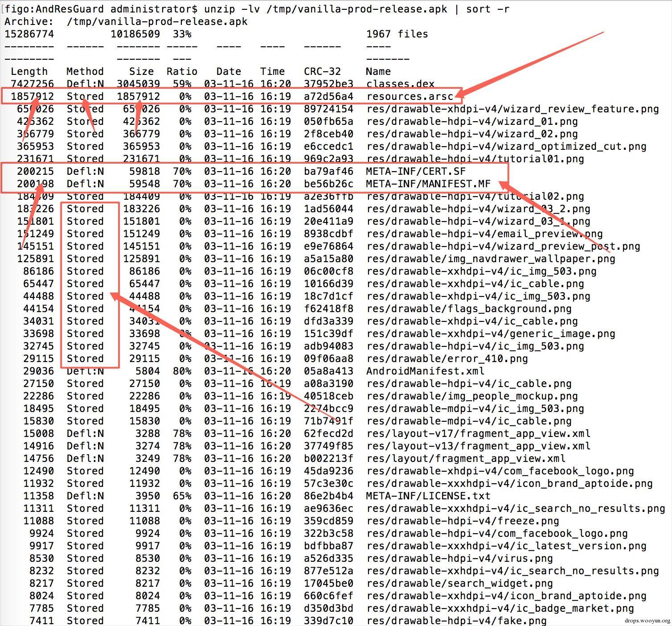Select the compressed size "59548"
This screenshot has width=672, height=626.
click(x=144, y=184)
